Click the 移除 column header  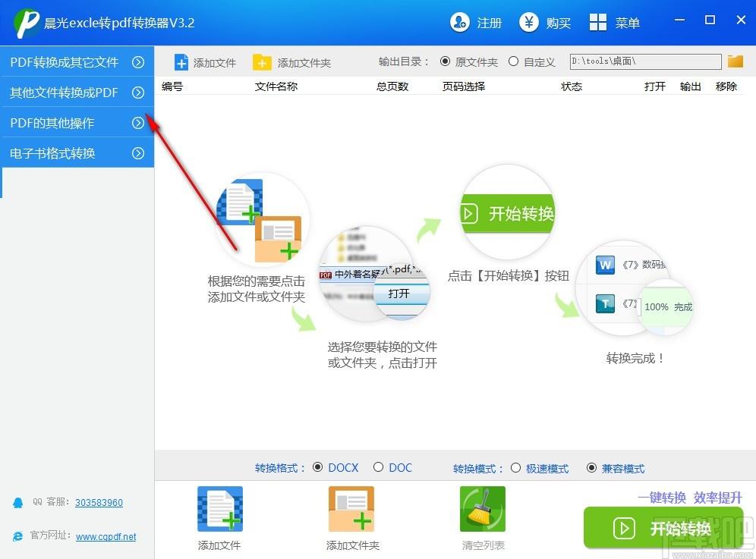(726, 86)
